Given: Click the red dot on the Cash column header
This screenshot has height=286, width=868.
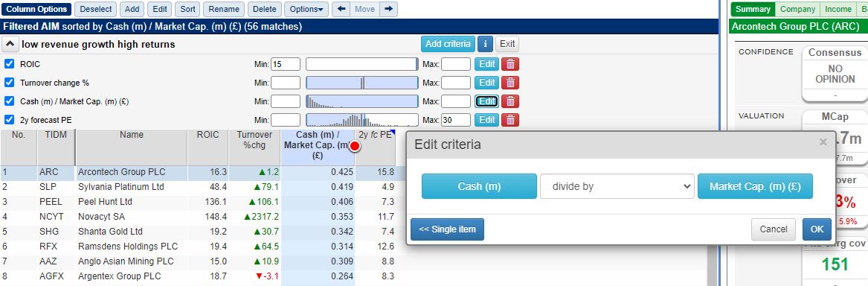Looking at the screenshot, I should (355, 146).
